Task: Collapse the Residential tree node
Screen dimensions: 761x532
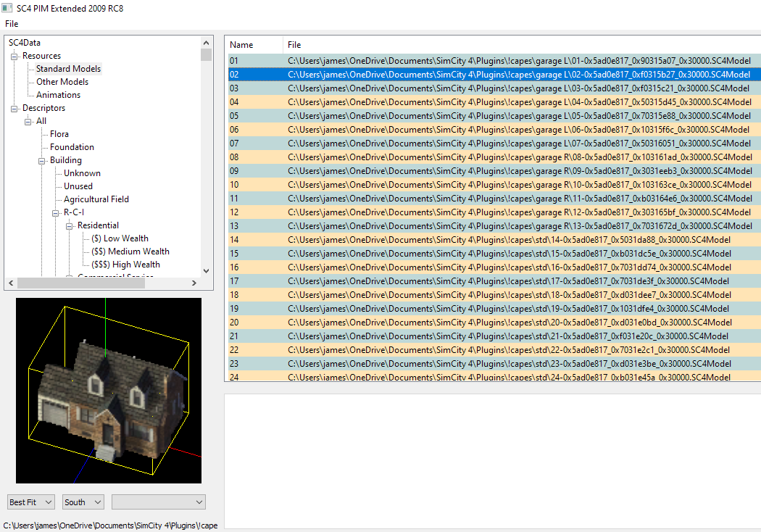Action: 70,225
